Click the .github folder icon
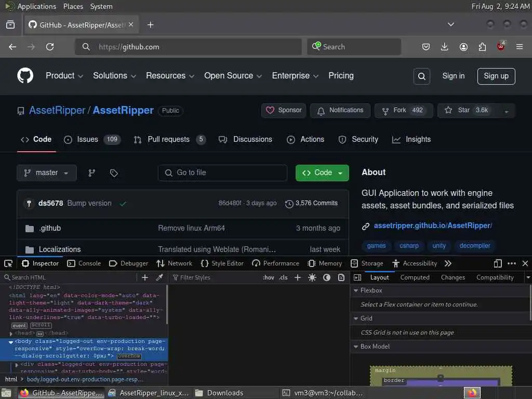The image size is (532, 399). click(x=30, y=229)
